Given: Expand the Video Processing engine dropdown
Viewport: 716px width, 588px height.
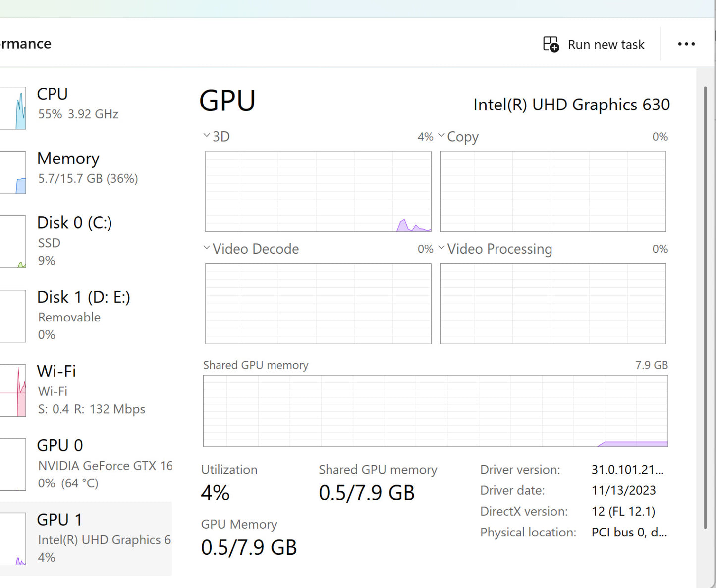Looking at the screenshot, I should click(441, 248).
